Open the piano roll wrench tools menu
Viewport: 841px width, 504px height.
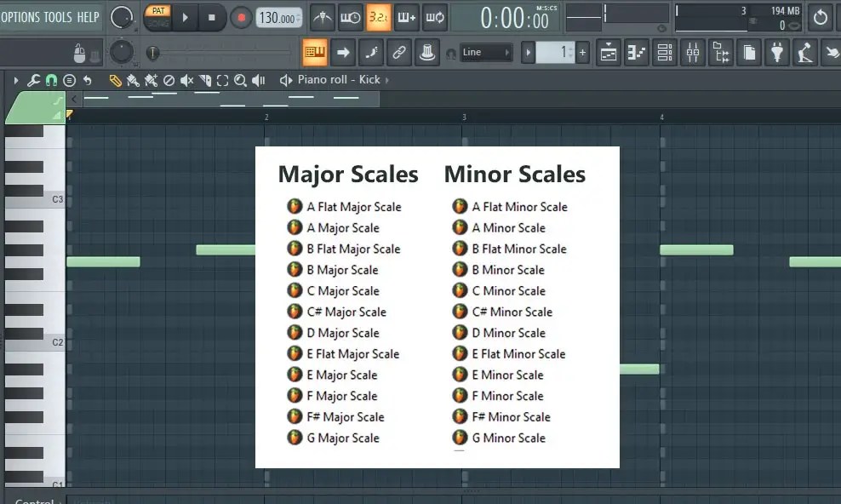point(34,80)
